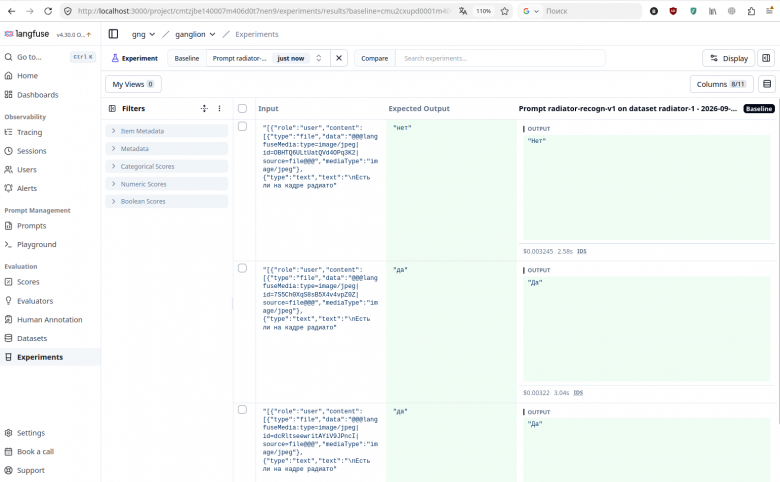Toggle the sidebar panel icon next to gng
This screenshot has height=482, width=780.
113,34
